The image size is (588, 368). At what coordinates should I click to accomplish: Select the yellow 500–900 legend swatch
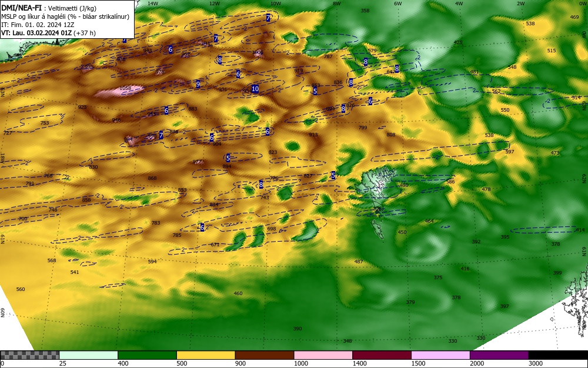[206, 355]
